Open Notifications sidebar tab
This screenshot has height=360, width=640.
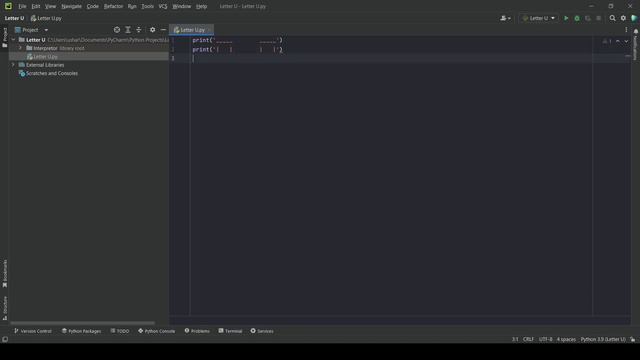pyautogui.click(x=636, y=44)
